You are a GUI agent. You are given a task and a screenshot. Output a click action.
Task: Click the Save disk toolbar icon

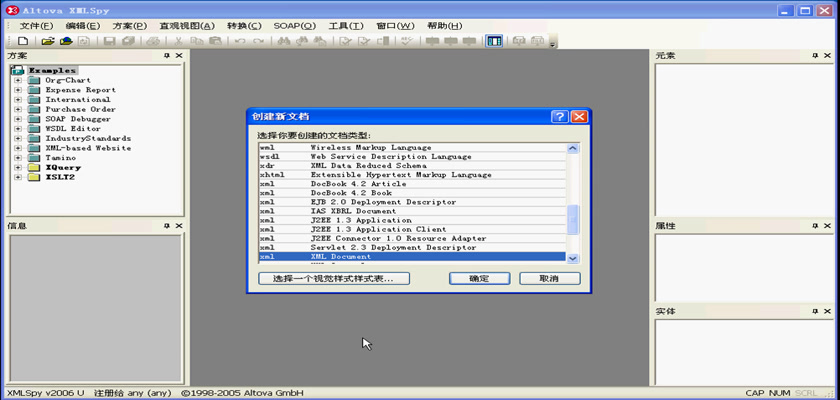[x=109, y=41]
